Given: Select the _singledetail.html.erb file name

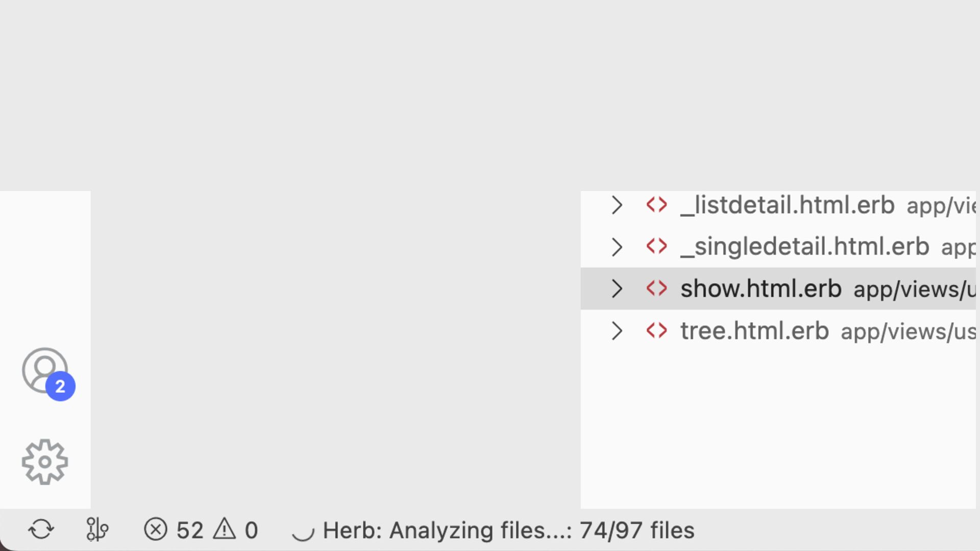Looking at the screenshot, I should (805, 247).
